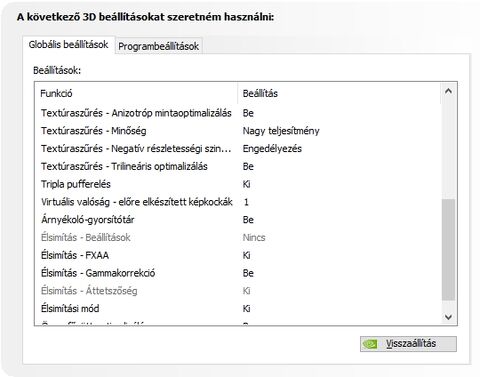Select Virtuális valóság előre elkészített képkockák row
480x377 pixels.
[x=238, y=202]
